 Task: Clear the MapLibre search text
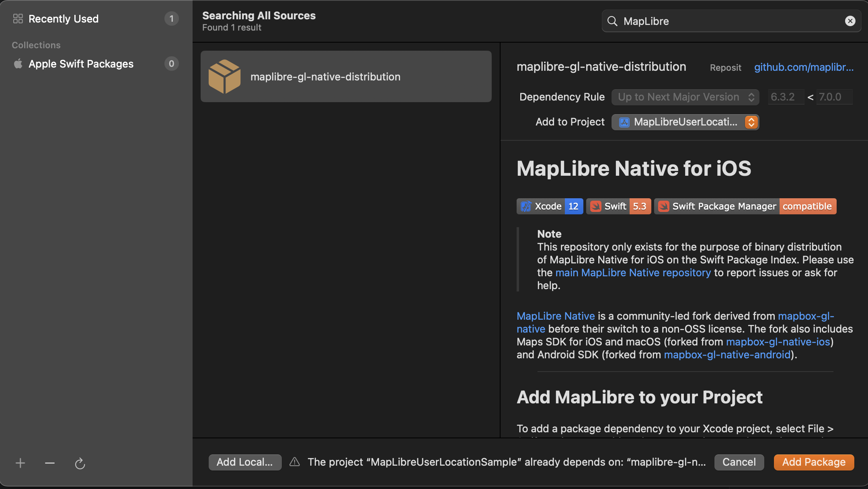(x=850, y=21)
